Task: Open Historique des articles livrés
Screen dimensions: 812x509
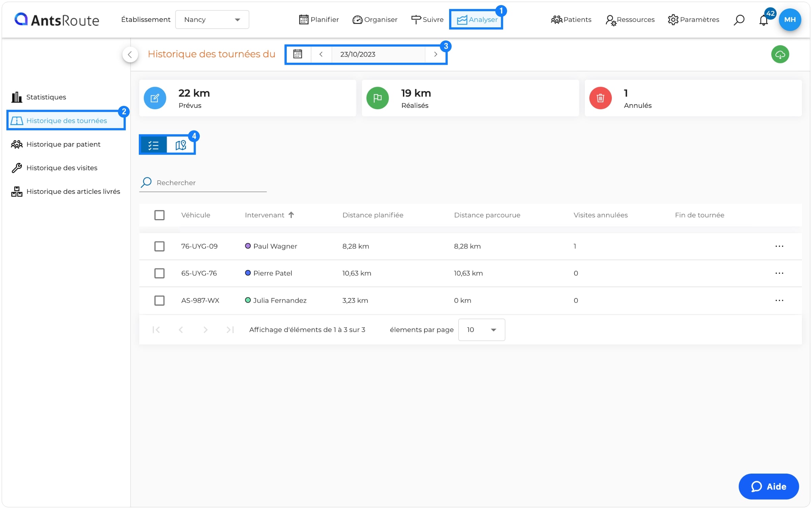Action: click(x=66, y=191)
